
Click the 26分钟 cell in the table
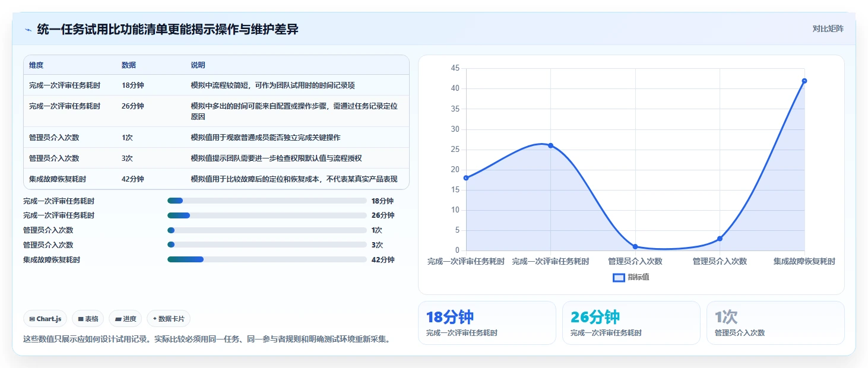click(132, 106)
